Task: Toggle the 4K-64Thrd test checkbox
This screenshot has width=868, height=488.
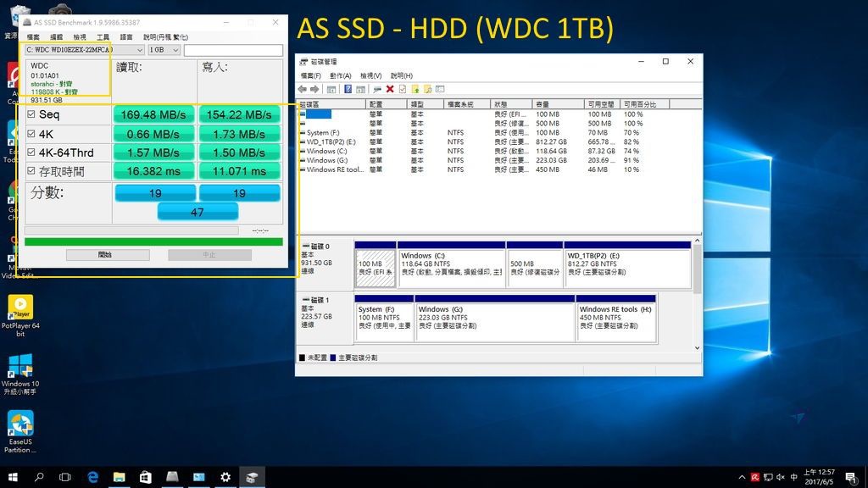Action: click(31, 153)
